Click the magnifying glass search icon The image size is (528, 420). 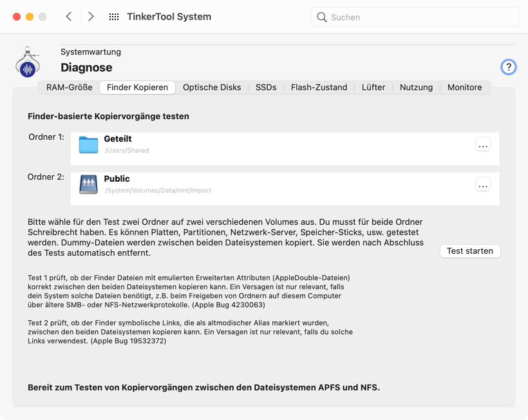pos(322,17)
